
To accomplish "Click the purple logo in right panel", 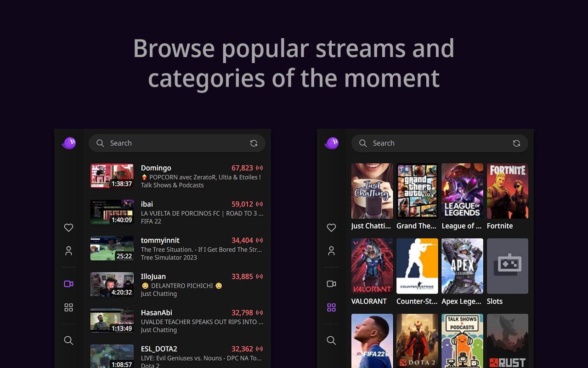I will coord(332,143).
